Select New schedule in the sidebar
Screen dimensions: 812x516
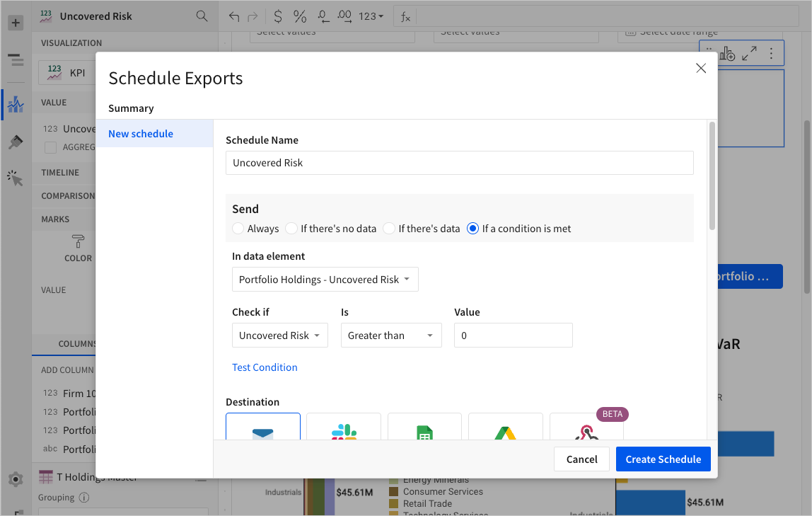141,134
